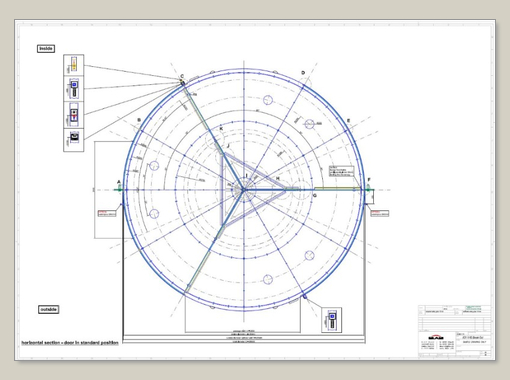
Task: Click the "outside" label box
Action: 49,309
